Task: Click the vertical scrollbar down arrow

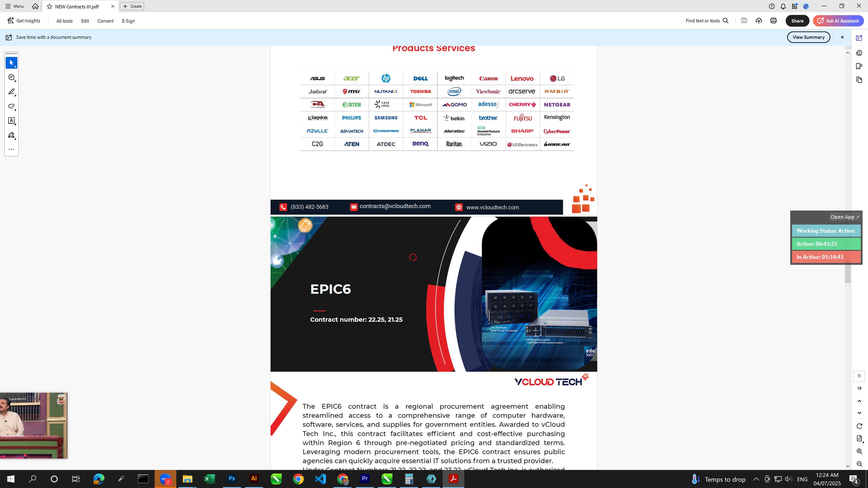Action: pos(848,466)
